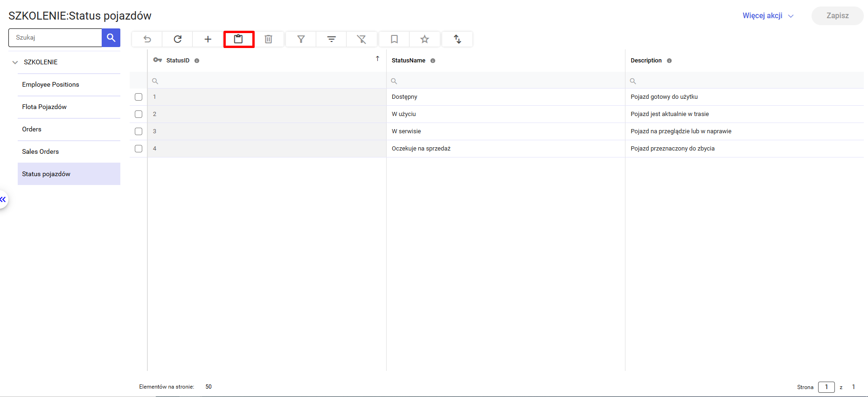This screenshot has height=397, width=868.
Task: Click the Oczekuje na sprzedaż cell
Action: [x=506, y=149]
